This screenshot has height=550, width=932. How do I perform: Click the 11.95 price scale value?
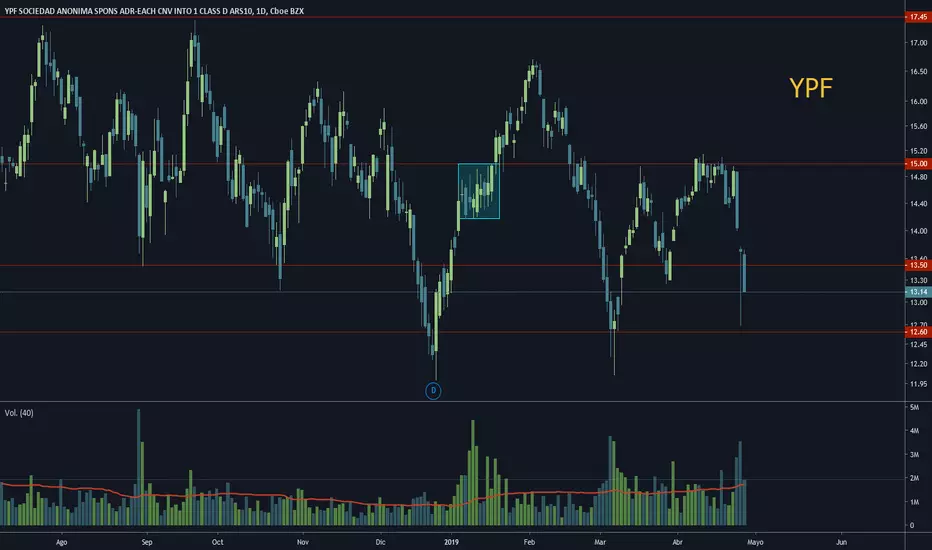click(x=918, y=384)
